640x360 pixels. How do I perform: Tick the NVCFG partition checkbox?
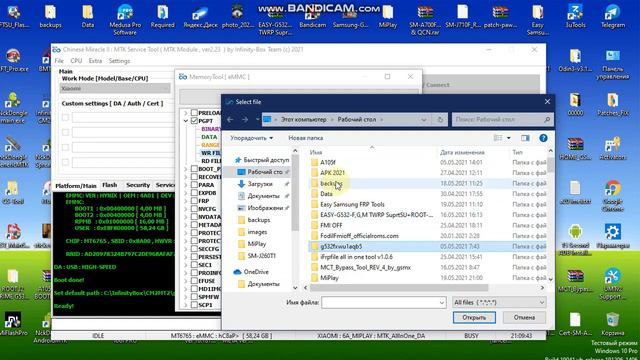[194, 209]
